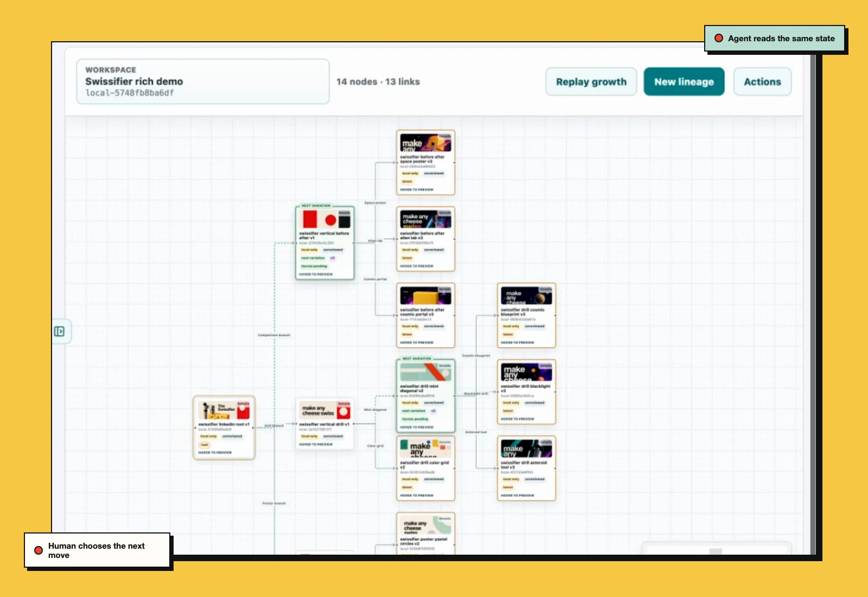Select the vertical drill v1 thumbnail
868x597 pixels.
coord(325,410)
